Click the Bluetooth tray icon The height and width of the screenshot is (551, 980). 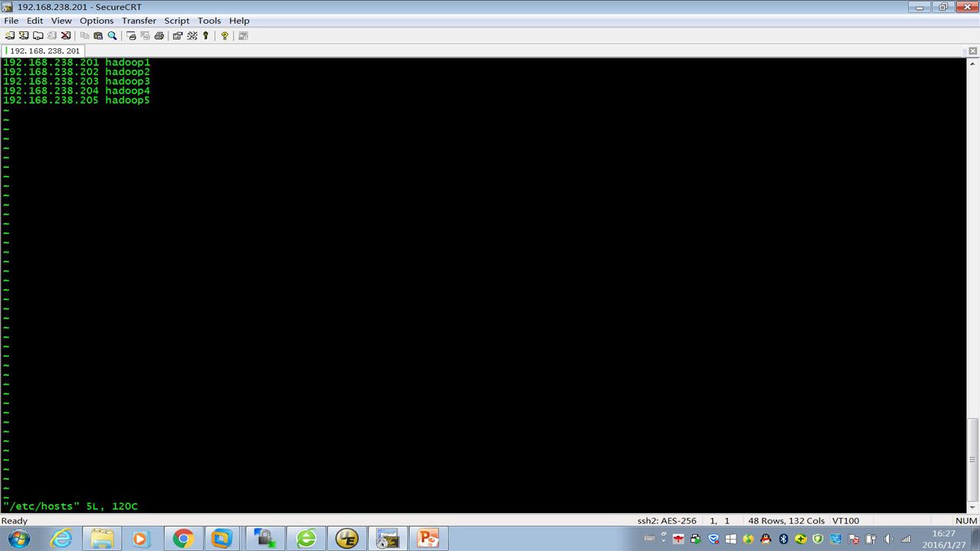(x=783, y=539)
